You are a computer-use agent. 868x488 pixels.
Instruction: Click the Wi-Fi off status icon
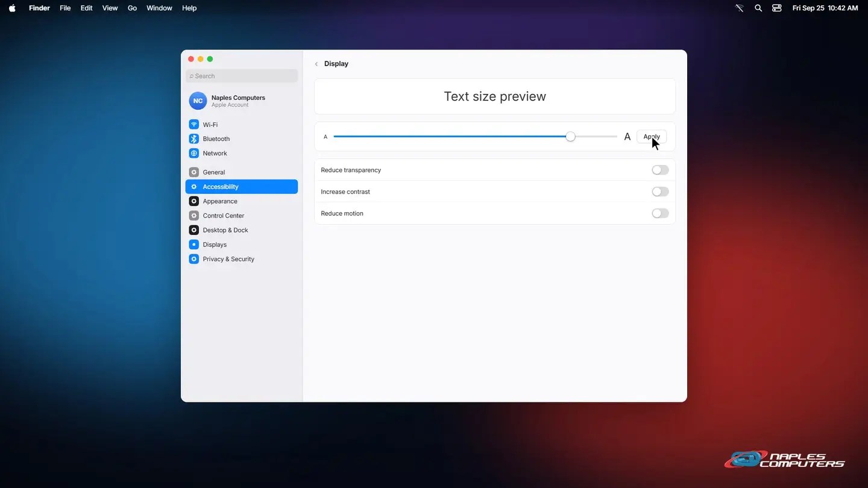pyautogui.click(x=740, y=8)
